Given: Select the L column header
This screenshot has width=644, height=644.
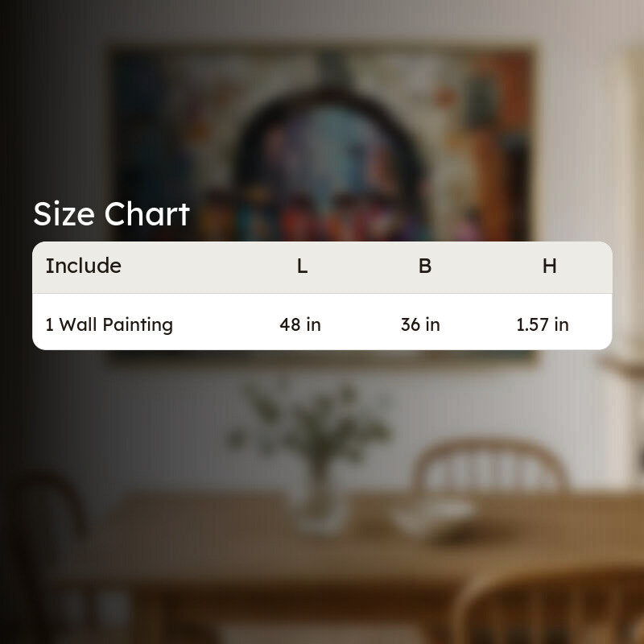Looking at the screenshot, I should point(303,266).
